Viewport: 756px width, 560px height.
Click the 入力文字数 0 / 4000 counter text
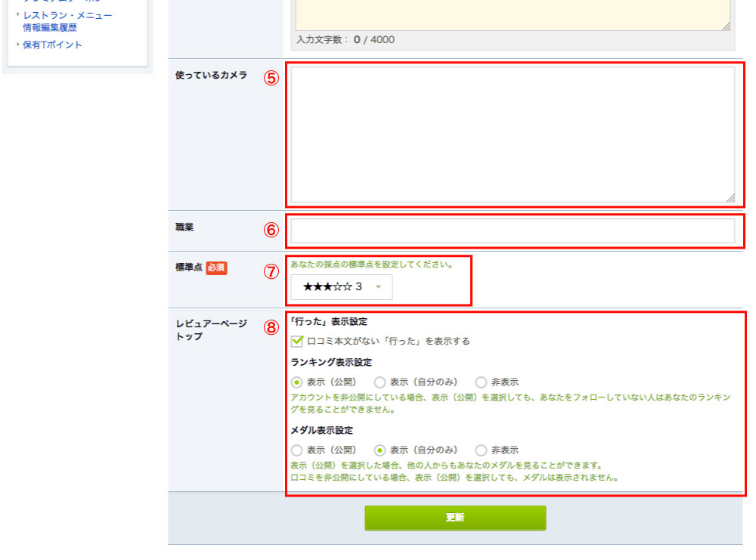click(345, 39)
